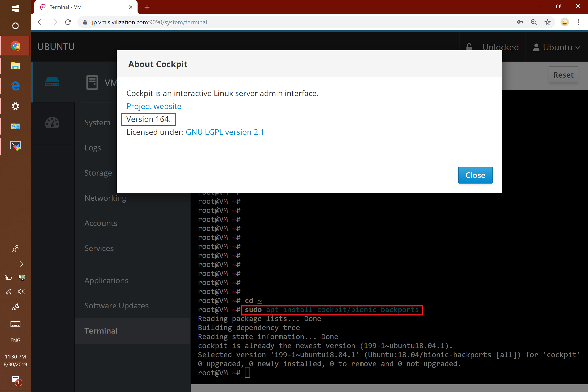Open Chrome's three-dot menu

578,22
